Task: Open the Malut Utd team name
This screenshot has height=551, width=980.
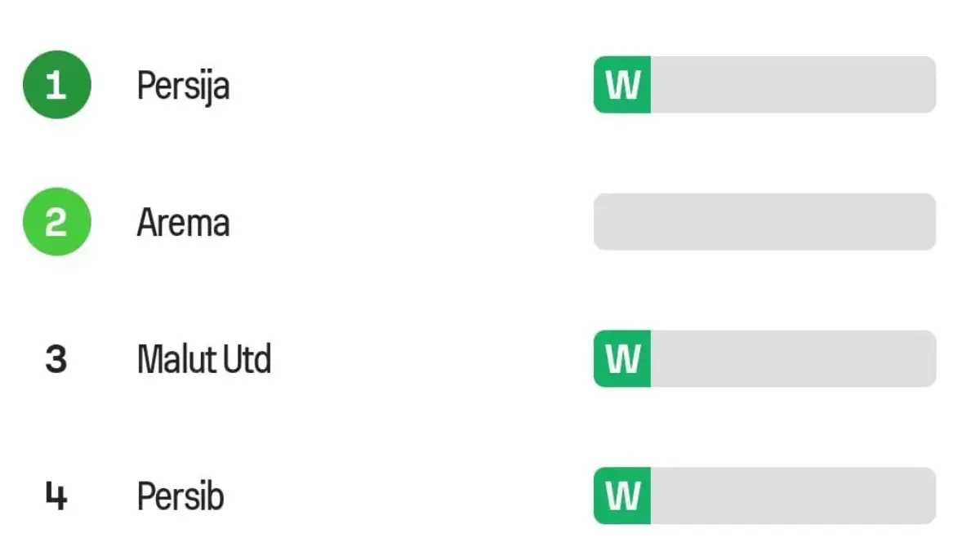Action: click(x=204, y=359)
